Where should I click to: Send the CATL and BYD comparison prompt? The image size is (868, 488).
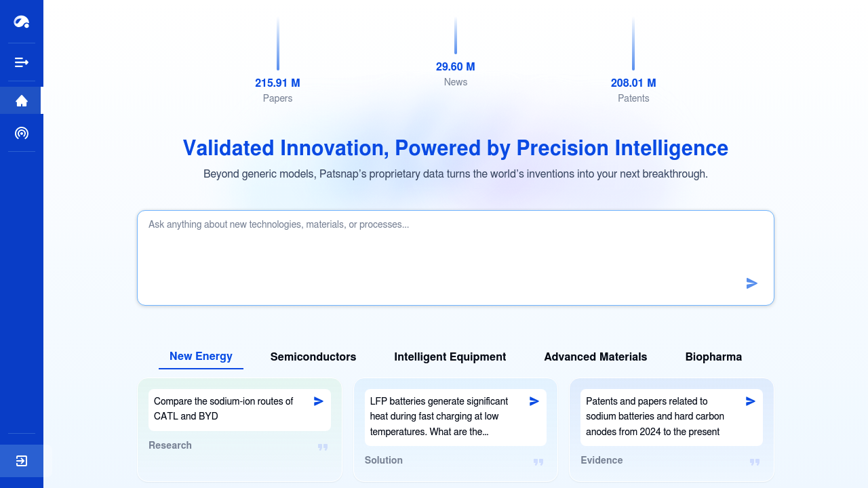point(319,401)
